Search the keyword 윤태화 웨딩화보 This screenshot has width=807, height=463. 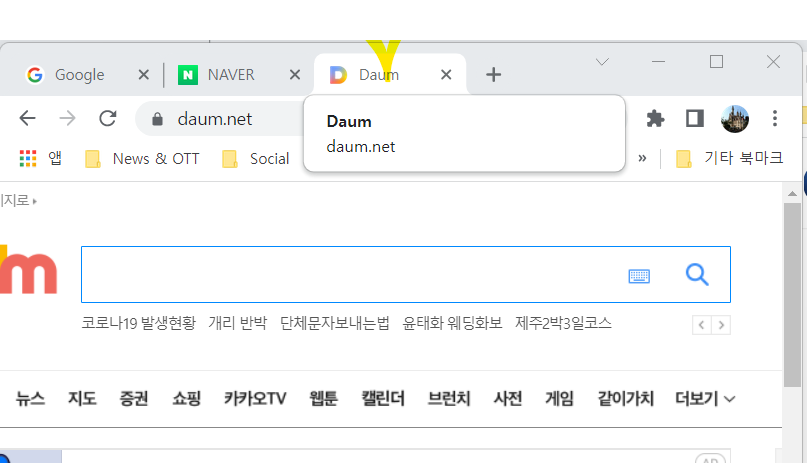point(452,324)
